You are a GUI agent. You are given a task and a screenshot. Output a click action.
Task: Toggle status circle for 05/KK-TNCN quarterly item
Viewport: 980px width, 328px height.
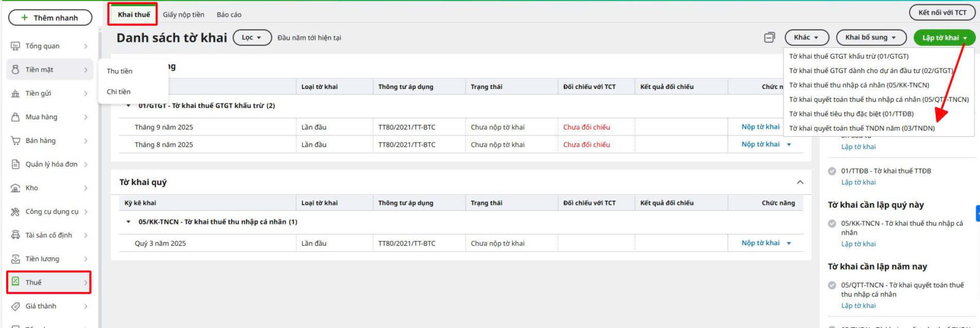tap(832, 224)
